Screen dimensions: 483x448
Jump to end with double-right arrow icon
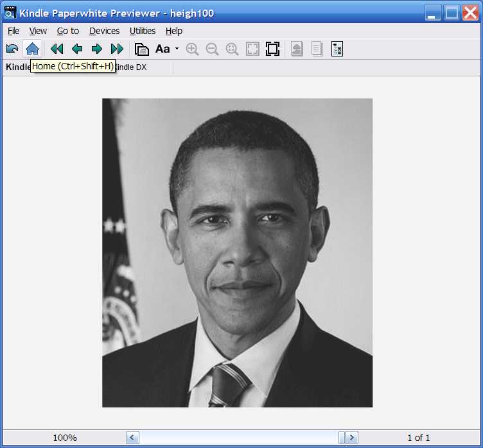click(117, 49)
